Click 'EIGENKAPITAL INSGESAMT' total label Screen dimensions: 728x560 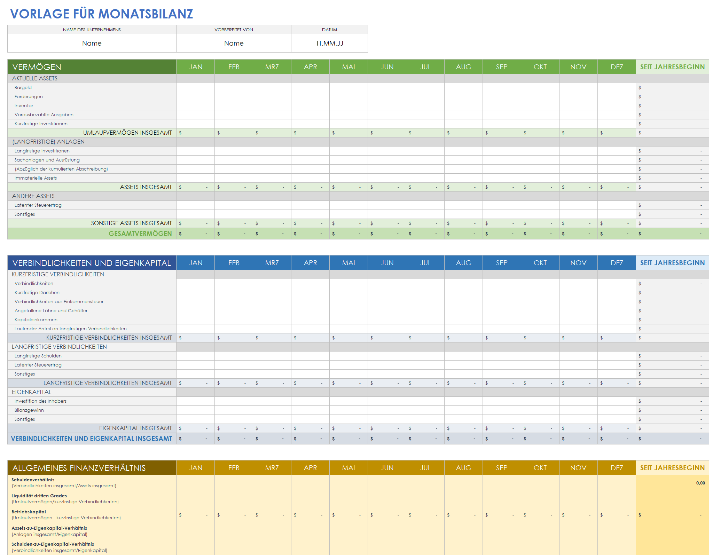(x=135, y=428)
